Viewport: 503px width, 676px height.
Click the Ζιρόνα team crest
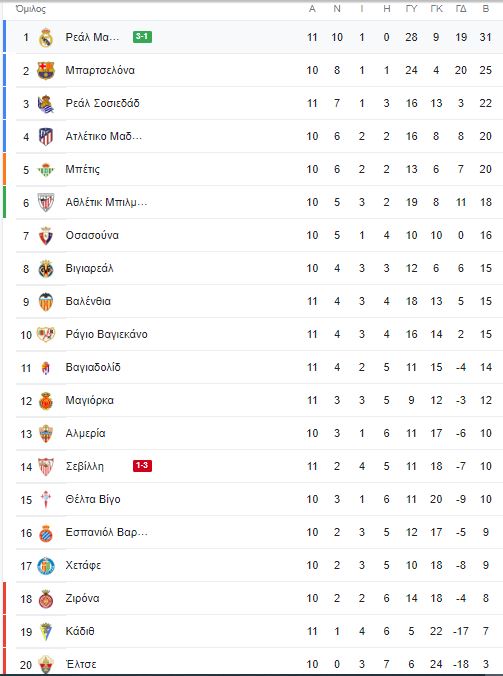tap(46, 599)
